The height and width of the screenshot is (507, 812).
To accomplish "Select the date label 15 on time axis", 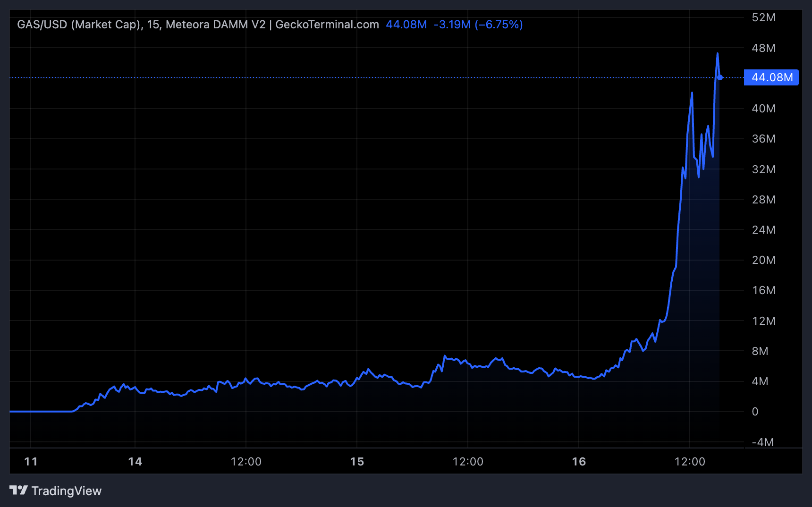I will 356,462.
